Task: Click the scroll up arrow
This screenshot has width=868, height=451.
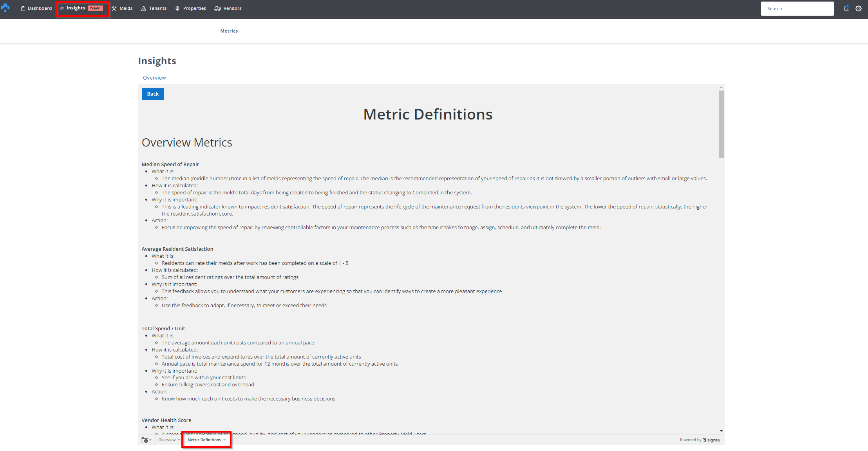Action: (721, 88)
